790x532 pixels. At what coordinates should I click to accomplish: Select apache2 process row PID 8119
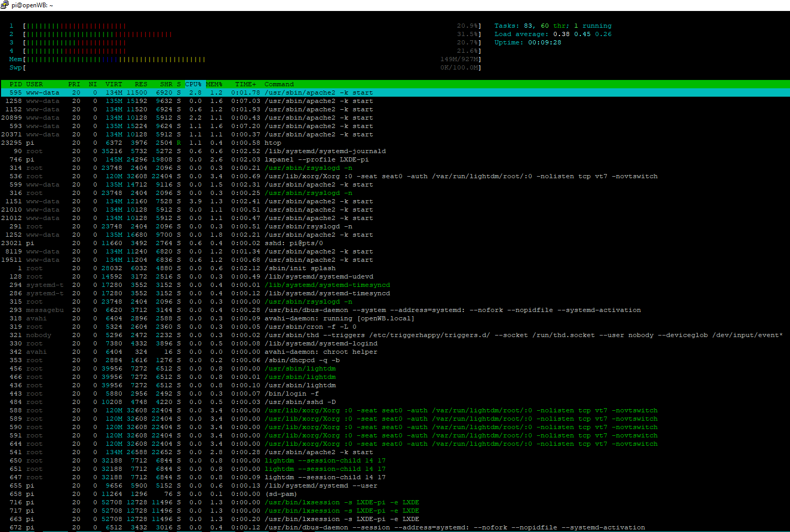click(395, 251)
